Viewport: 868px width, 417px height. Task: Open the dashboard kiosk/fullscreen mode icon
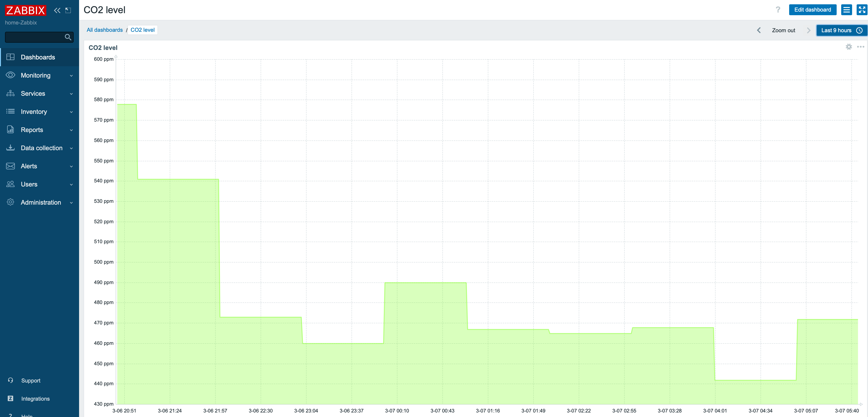[861, 10]
